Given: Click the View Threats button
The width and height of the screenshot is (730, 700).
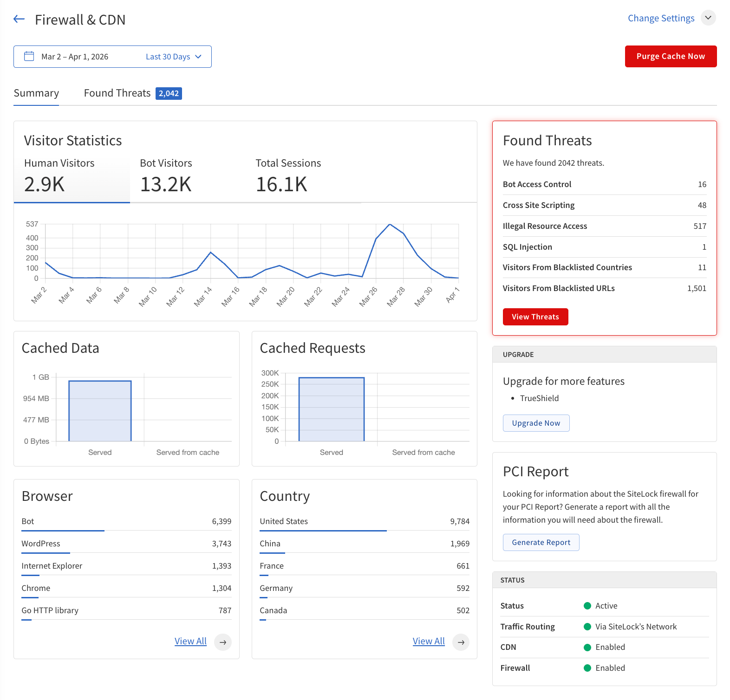Looking at the screenshot, I should [x=535, y=317].
